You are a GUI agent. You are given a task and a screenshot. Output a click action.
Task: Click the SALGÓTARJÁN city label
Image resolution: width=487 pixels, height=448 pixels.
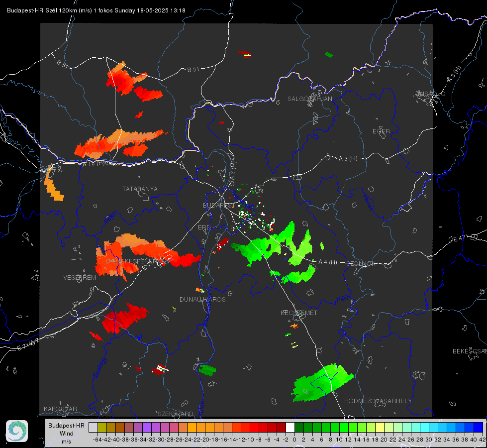(x=309, y=99)
